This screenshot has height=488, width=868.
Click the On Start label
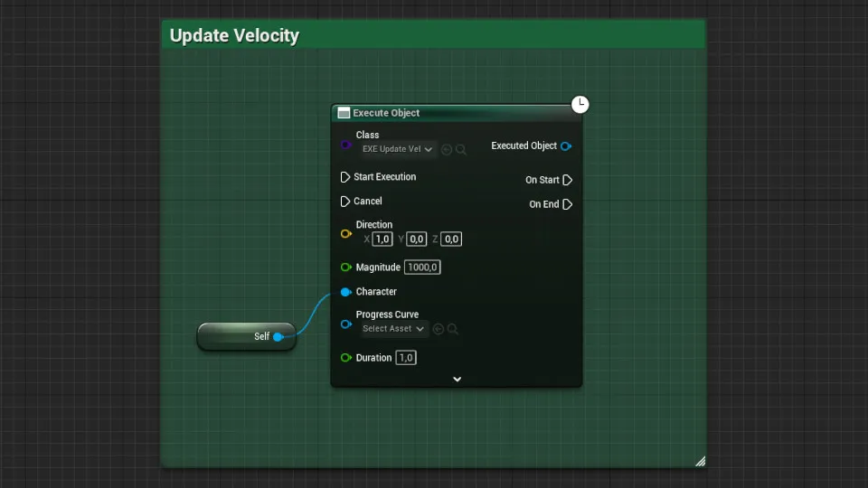[542, 180]
